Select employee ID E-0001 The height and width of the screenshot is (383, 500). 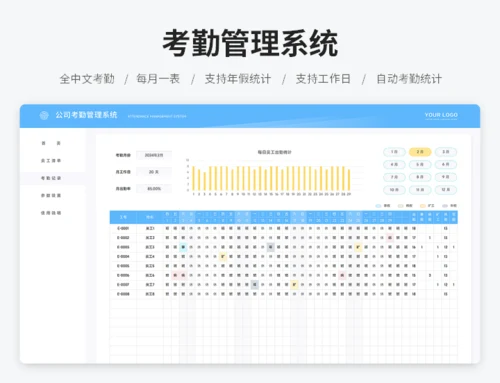123,229
